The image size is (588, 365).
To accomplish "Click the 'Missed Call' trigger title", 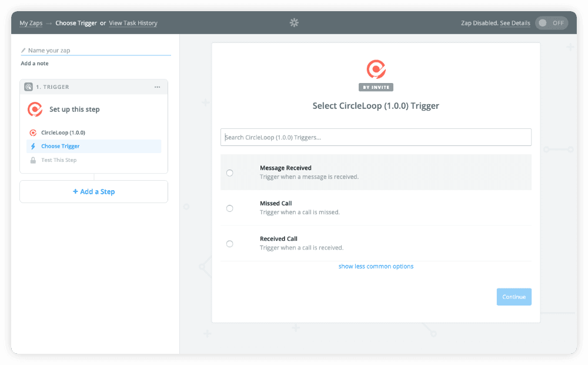I will (x=276, y=203).
